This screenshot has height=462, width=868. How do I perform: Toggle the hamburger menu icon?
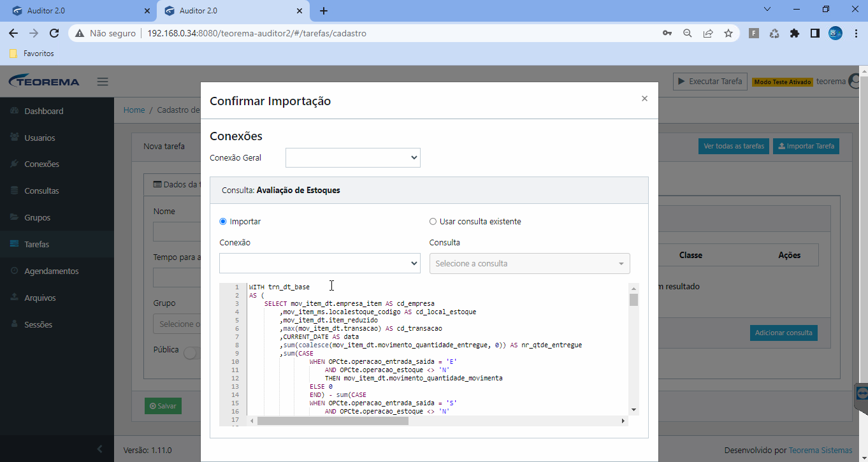[103, 82]
